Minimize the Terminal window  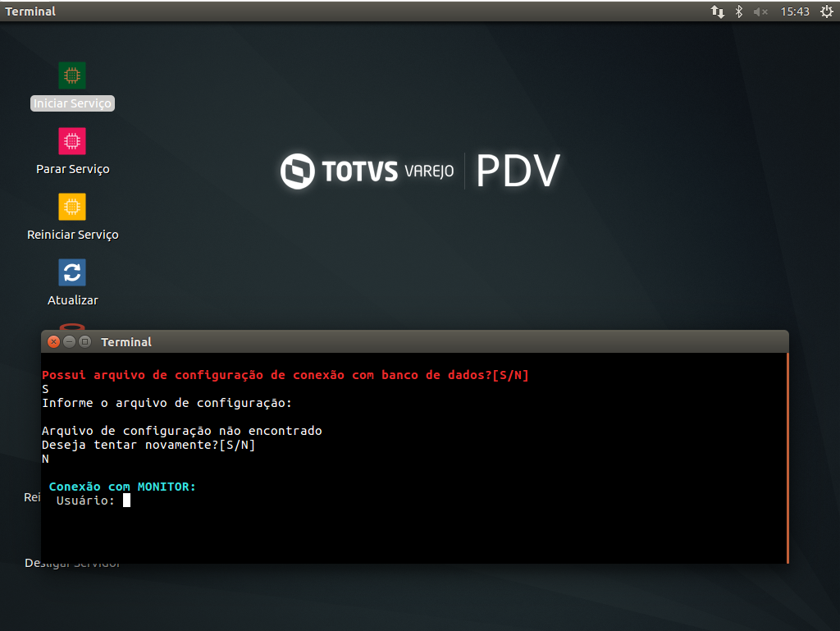tap(69, 341)
